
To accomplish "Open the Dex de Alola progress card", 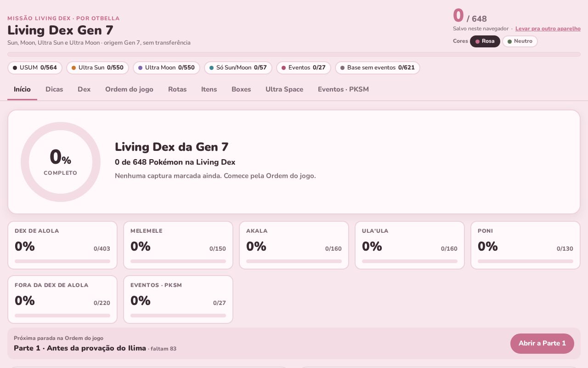I will click(62, 245).
